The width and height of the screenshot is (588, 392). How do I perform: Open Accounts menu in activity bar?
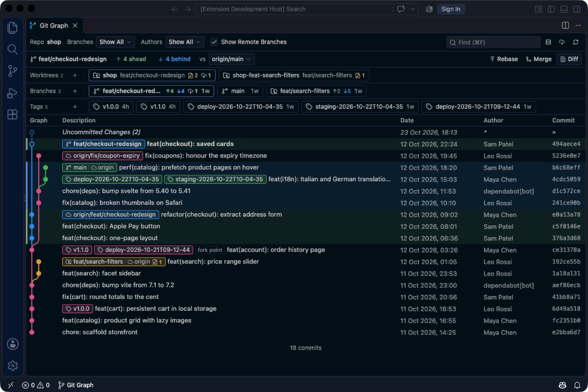[12, 344]
